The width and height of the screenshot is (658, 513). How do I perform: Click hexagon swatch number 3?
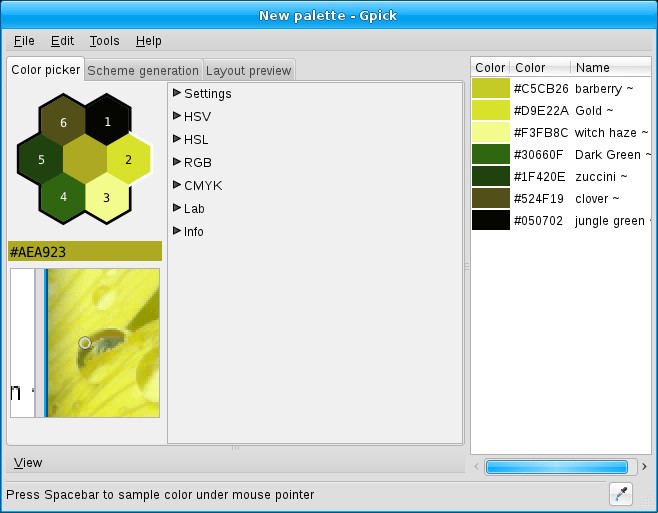pyautogui.click(x=107, y=196)
